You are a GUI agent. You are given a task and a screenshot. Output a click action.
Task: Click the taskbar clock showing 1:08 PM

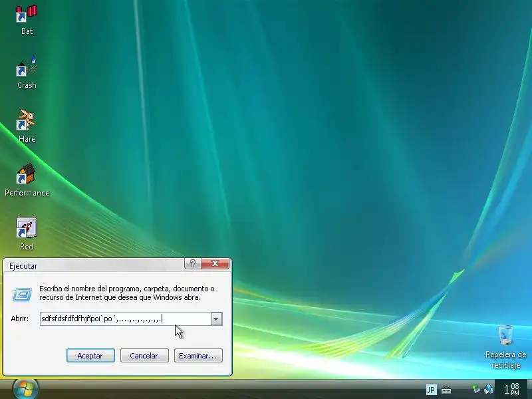coord(511,389)
